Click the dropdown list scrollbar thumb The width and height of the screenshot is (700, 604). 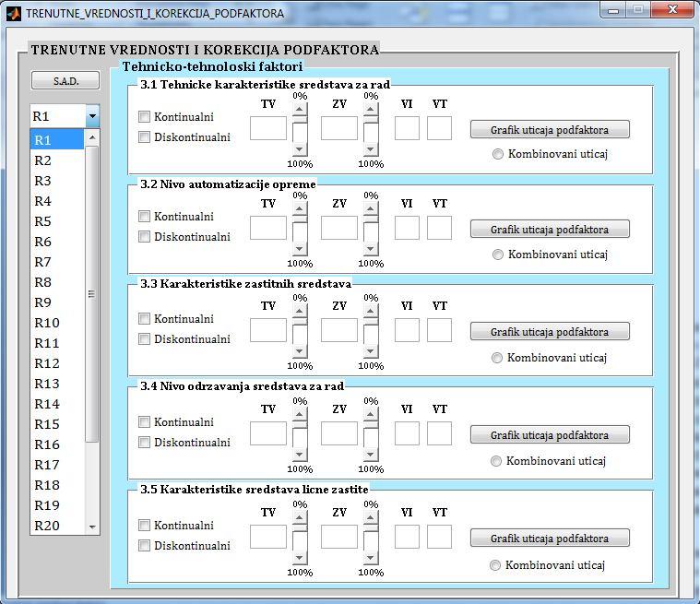pos(92,294)
